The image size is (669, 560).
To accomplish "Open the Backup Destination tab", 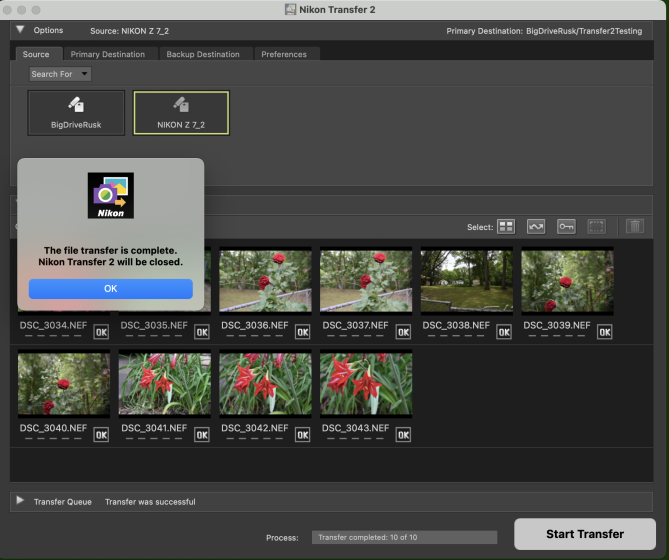I will pos(203,54).
